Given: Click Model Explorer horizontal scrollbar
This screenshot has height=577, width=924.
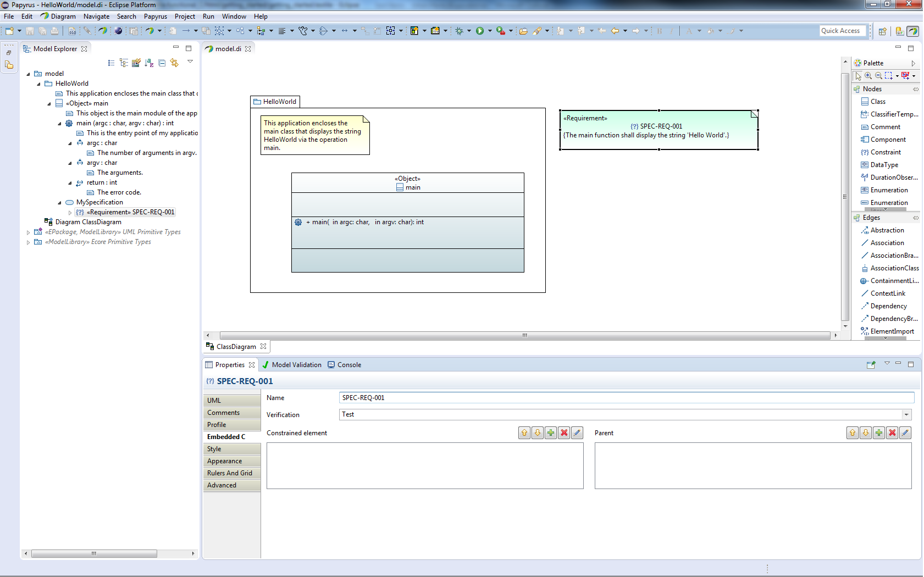Looking at the screenshot, I should pos(94,553).
